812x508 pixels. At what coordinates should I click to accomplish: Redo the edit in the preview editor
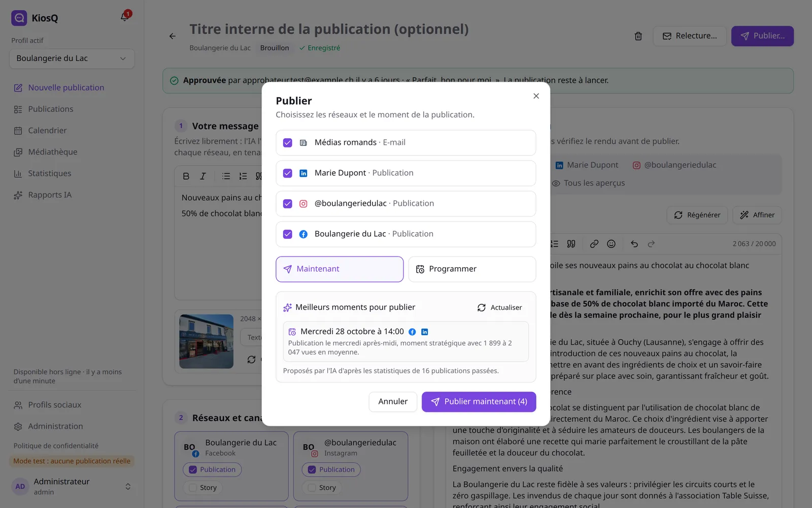(651, 244)
